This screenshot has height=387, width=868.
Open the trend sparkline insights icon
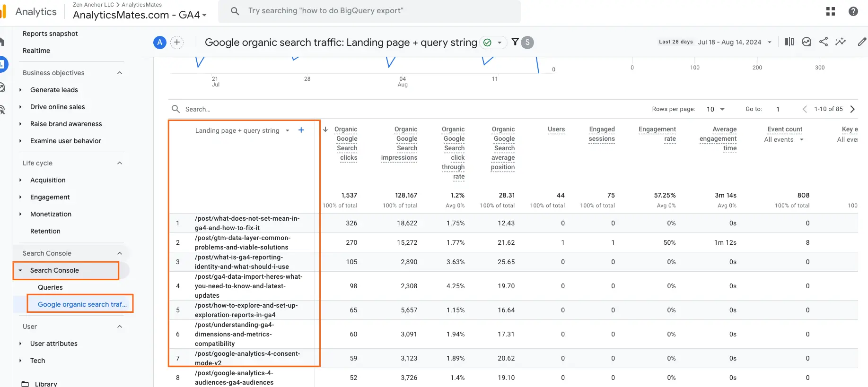(x=841, y=42)
